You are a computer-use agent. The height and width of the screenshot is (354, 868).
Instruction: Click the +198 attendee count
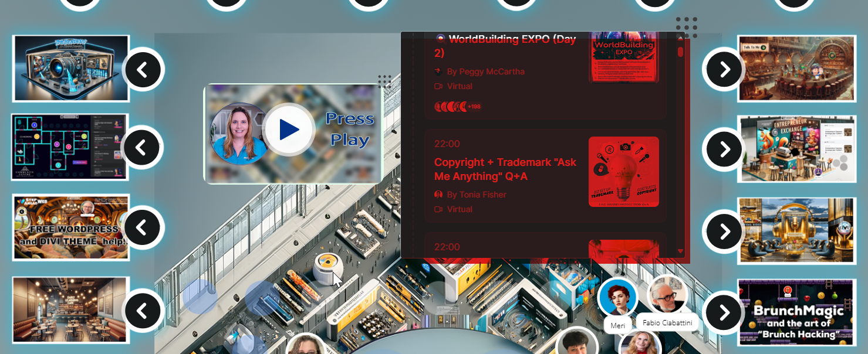pyautogui.click(x=474, y=107)
